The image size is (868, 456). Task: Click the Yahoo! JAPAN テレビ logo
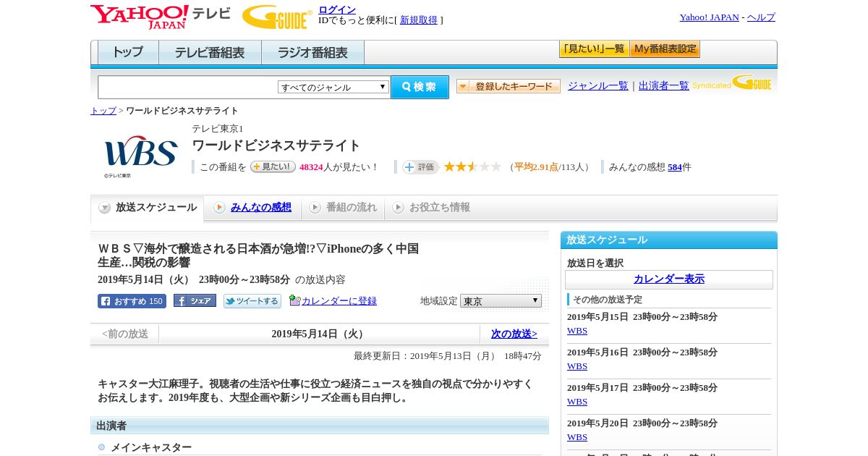point(161,17)
